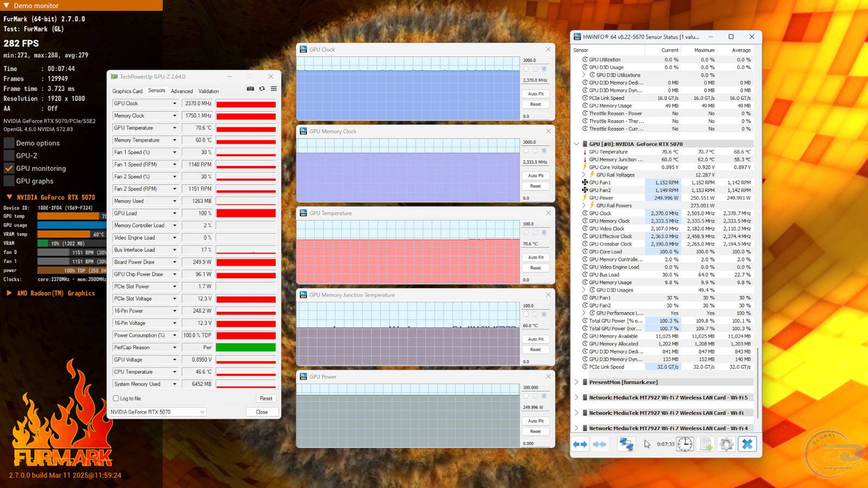Click the GPU Fan1 RPM fan icon in HWiNFO
868x488 pixels.
click(x=585, y=183)
